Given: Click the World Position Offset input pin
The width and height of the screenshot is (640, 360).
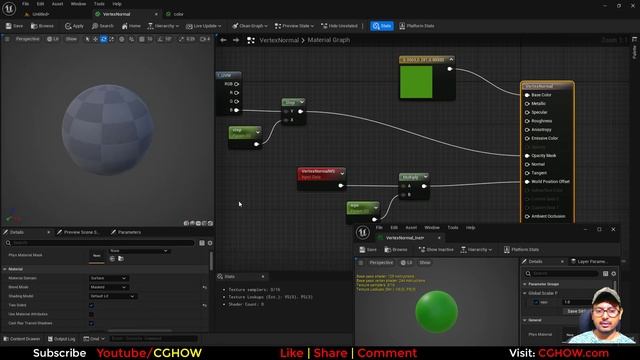Looking at the screenshot, I should [527, 182].
